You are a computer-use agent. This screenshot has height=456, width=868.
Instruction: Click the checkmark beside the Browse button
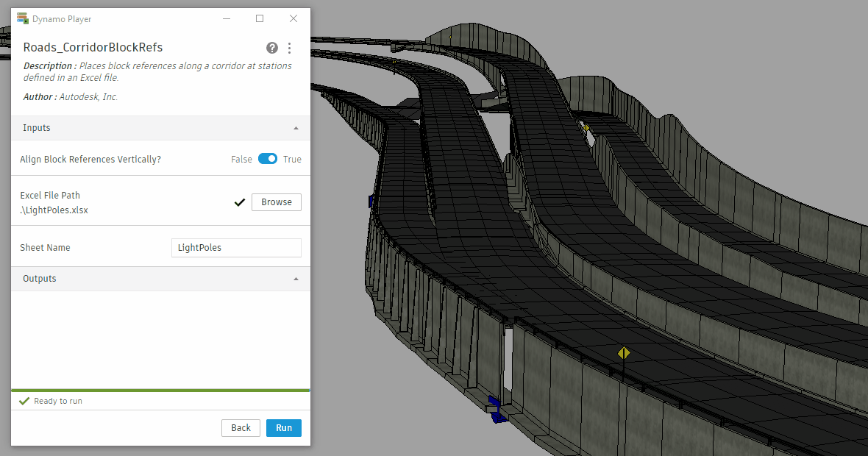click(x=239, y=202)
